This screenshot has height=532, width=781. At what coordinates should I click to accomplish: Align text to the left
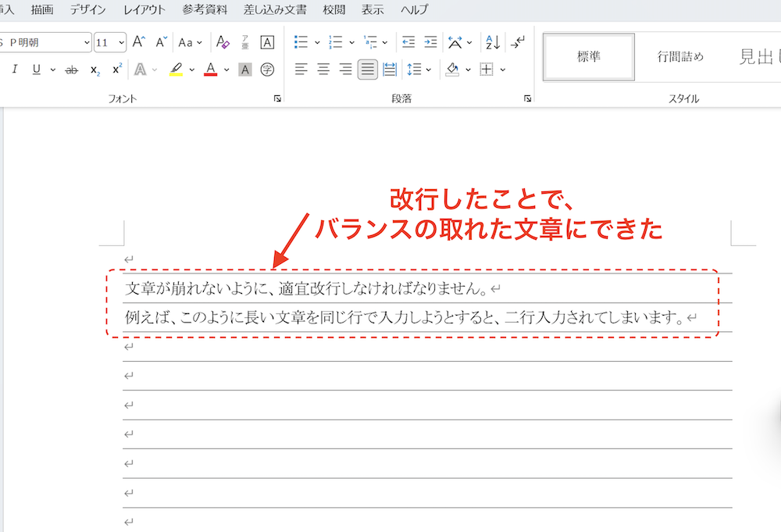point(301,70)
